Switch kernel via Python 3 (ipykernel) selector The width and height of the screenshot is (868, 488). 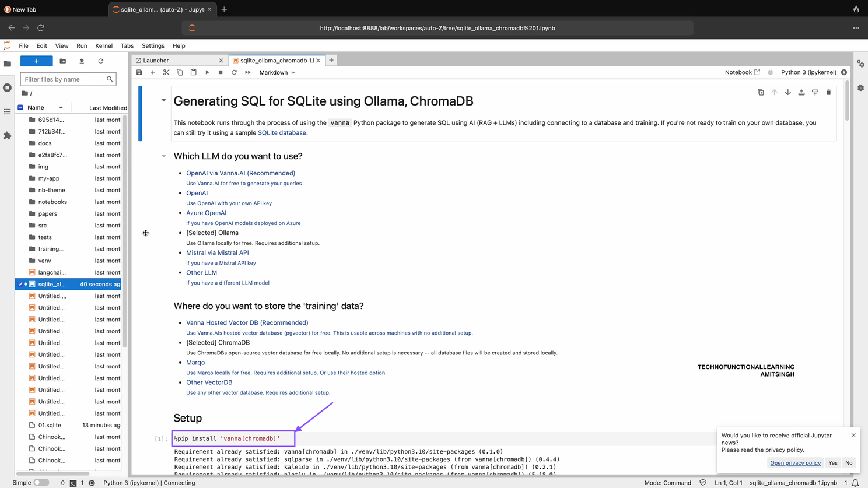[808, 72]
